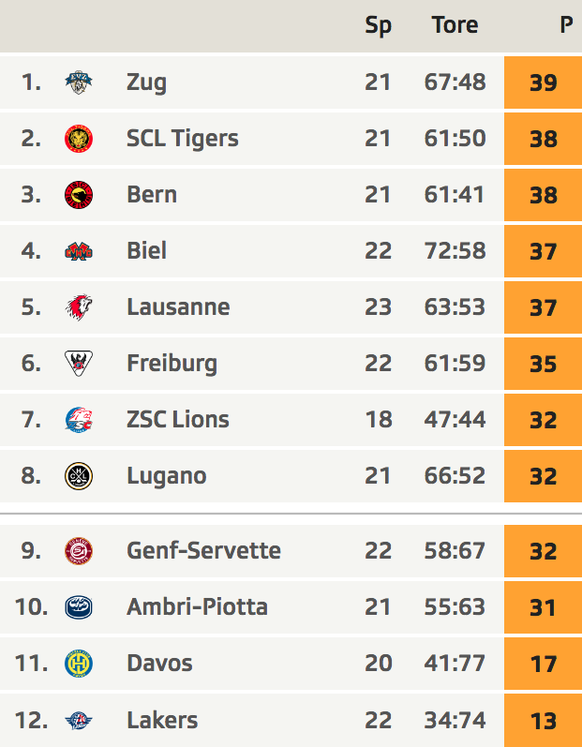582x747 pixels.
Task: Click the Biel team logo
Action: click(79, 251)
